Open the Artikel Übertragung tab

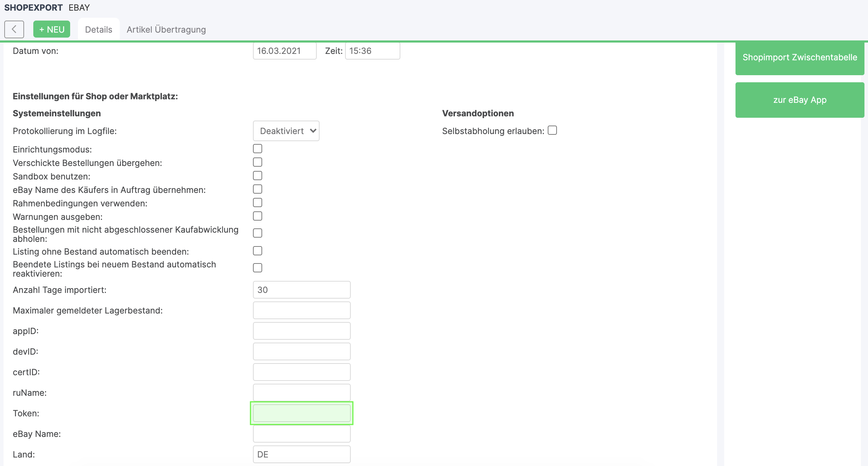tap(166, 29)
